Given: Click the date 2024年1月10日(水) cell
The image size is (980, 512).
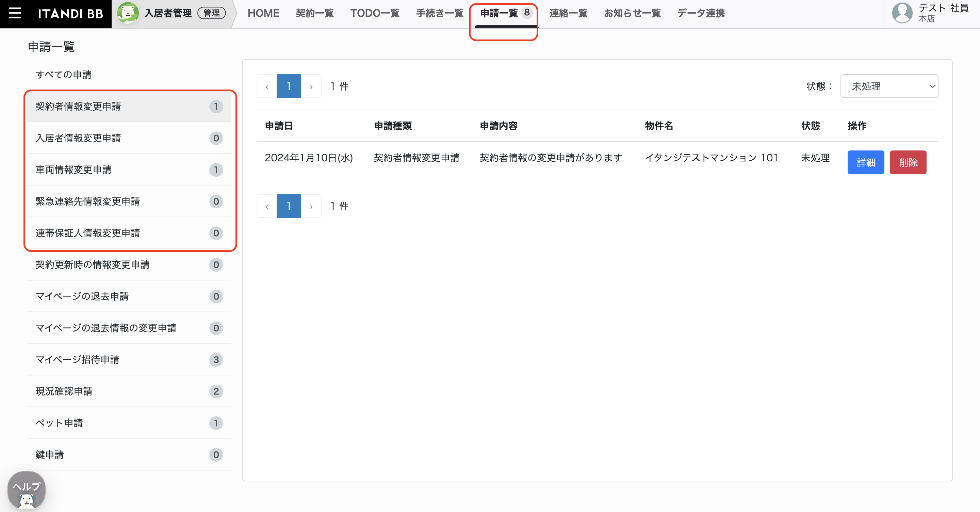Looking at the screenshot, I should pos(309,158).
